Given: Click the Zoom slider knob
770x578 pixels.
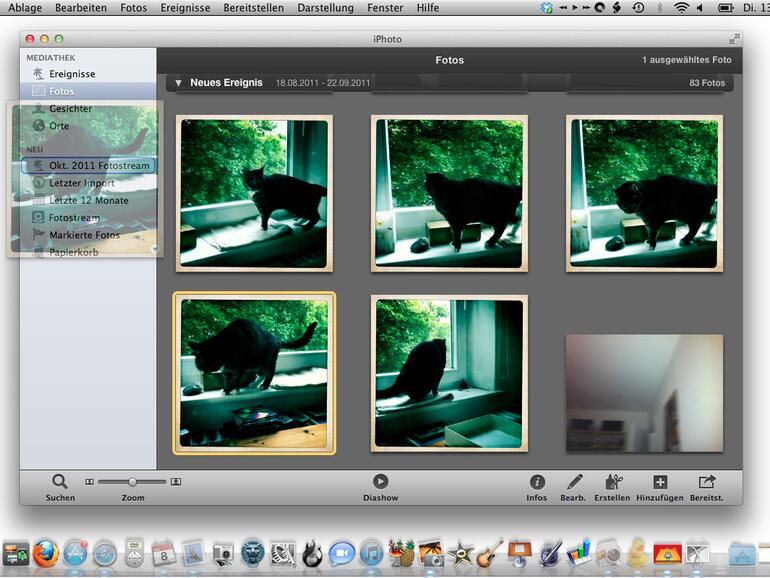Looking at the screenshot, I should tap(132, 481).
